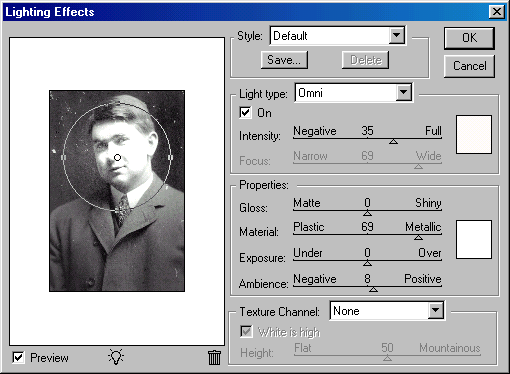Click the Ambience slider thumb
This screenshot has height=374, width=510.
(373, 289)
